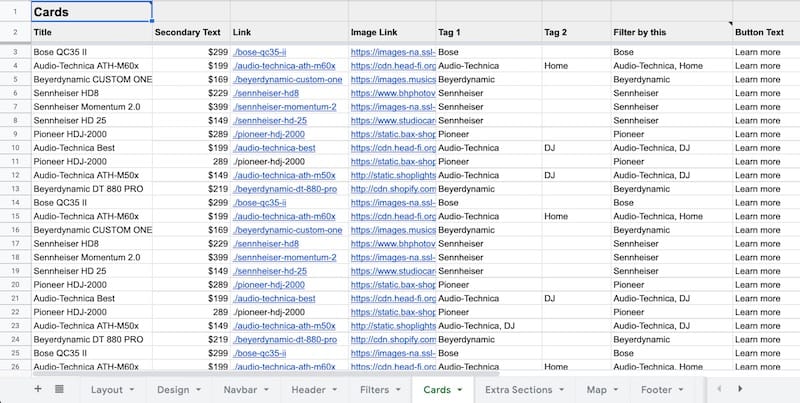Switch to the Design sheet tab
Viewport: 800px width, 403px height.
(173, 390)
